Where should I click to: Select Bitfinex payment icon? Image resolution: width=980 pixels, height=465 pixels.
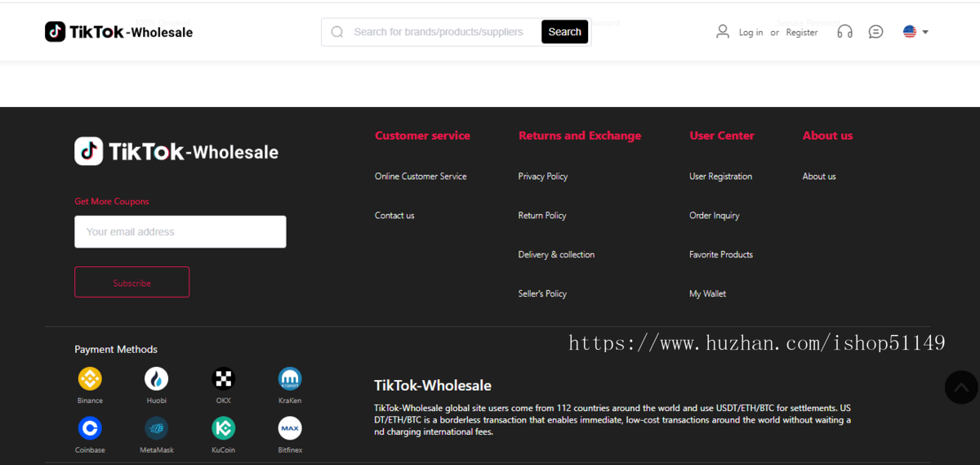[290, 427]
